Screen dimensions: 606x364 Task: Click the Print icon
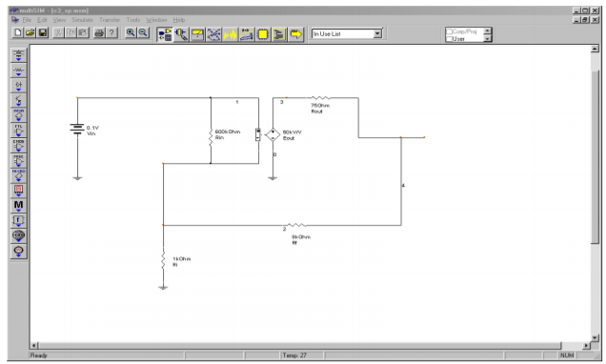pos(99,32)
